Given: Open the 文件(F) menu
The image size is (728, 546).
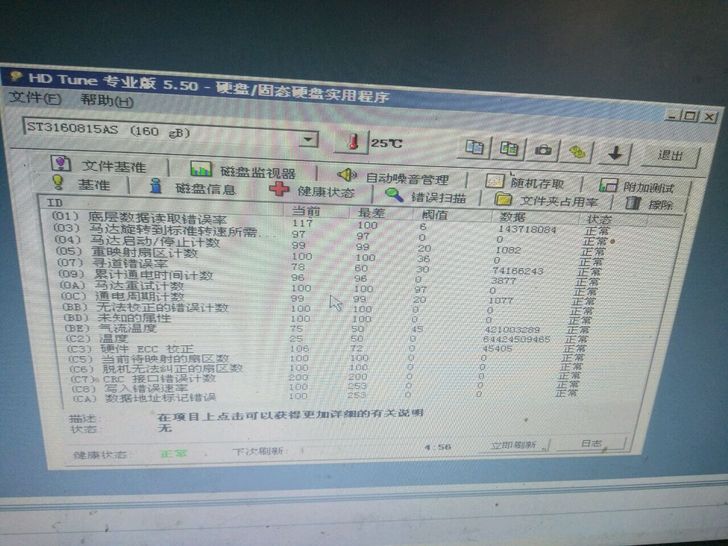Looking at the screenshot, I should point(35,98).
